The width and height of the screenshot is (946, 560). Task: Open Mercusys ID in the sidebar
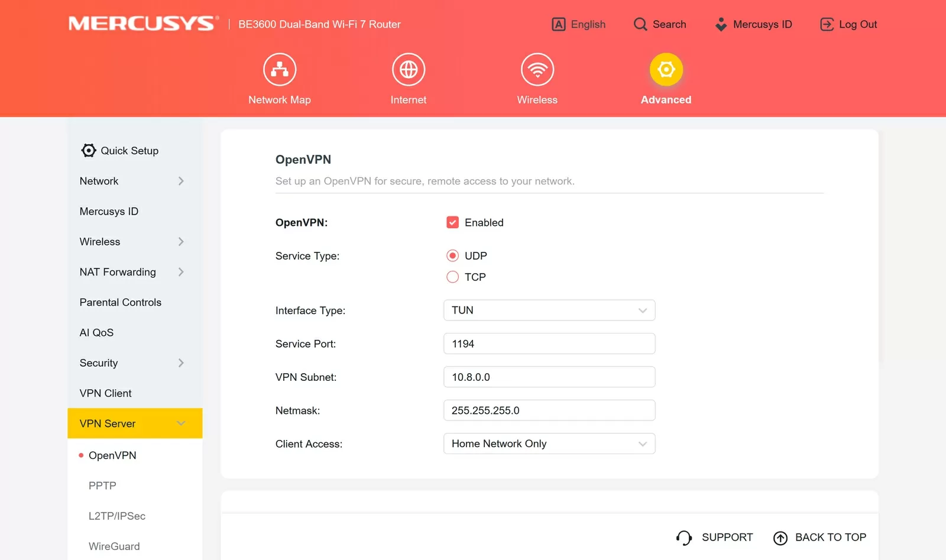135,212
